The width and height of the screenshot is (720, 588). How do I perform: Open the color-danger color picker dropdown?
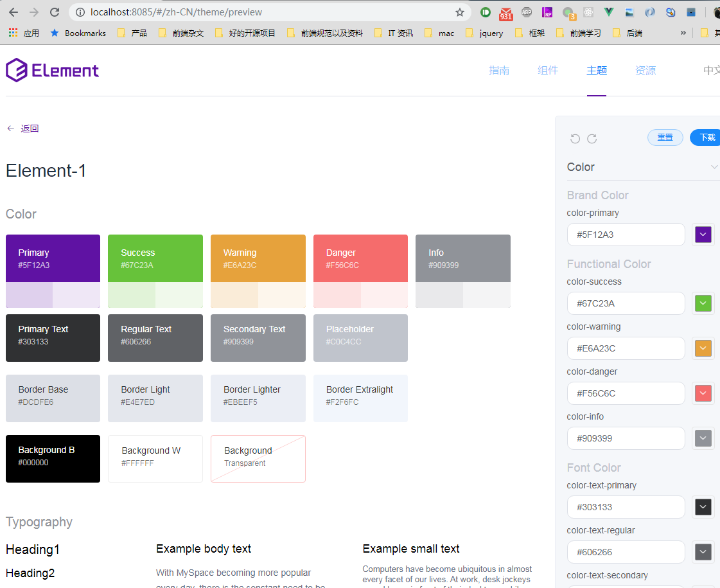pyautogui.click(x=703, y=393)
